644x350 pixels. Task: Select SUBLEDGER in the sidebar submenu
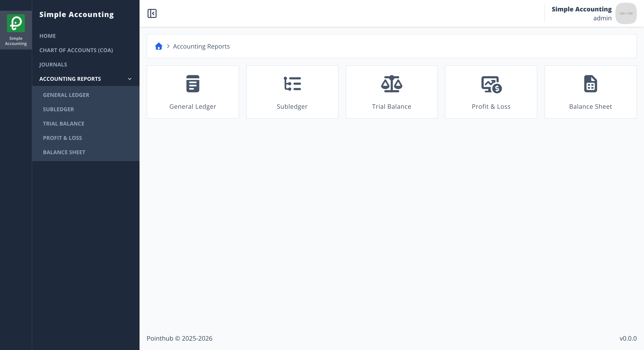(x=58, y=109)
